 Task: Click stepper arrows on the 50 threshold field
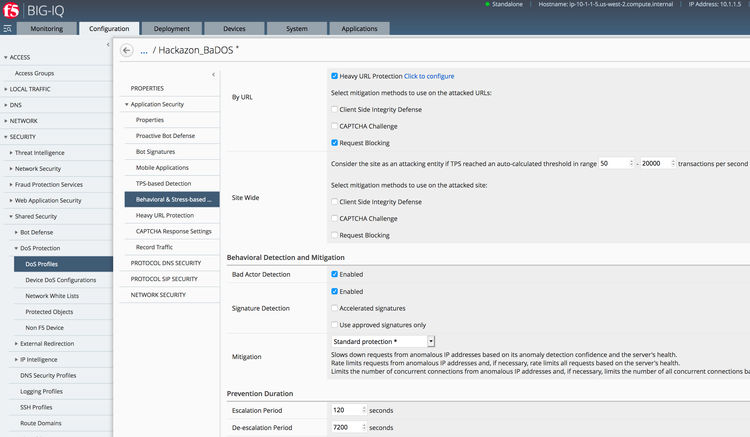click(631, 163)
